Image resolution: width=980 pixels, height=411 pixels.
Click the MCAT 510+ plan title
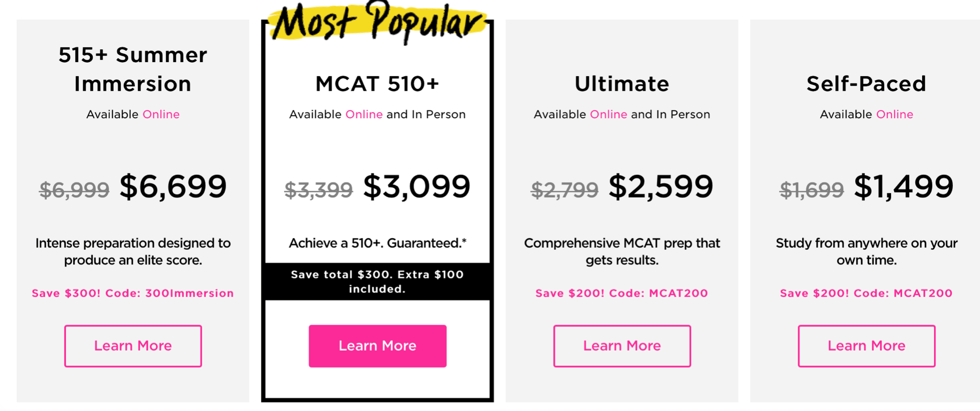coord(378,84)
